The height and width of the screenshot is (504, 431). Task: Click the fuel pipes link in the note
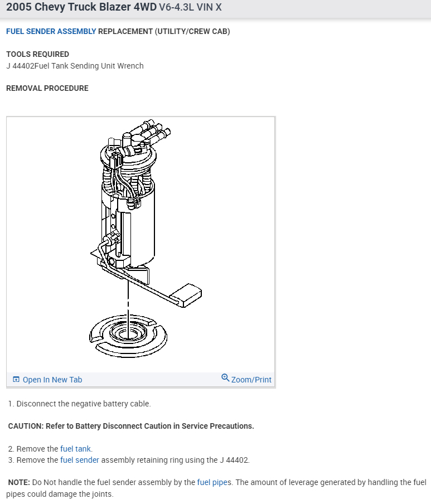(212, 482)
